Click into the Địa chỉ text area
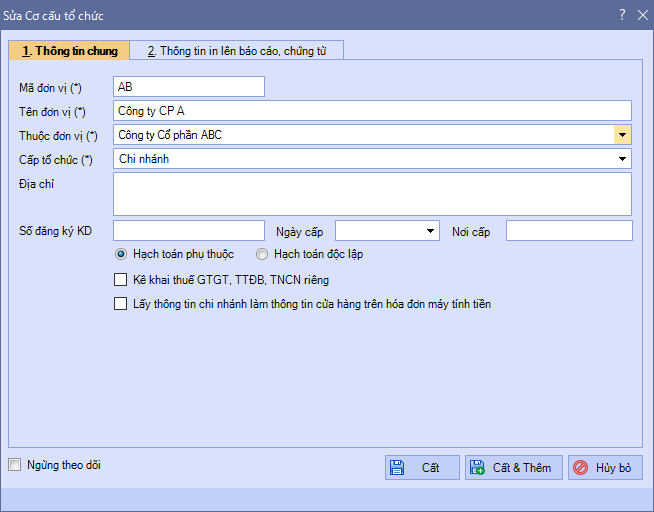This screenshot has width=654, height=512. pos(372,194)
